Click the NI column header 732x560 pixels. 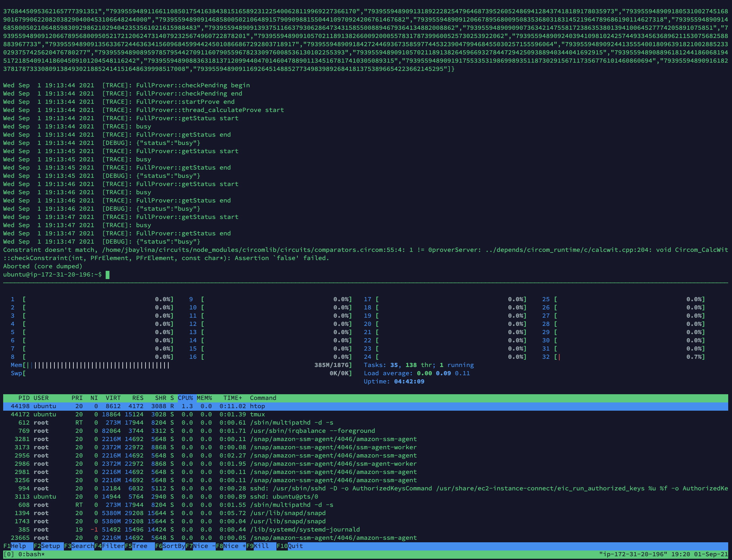94,398
